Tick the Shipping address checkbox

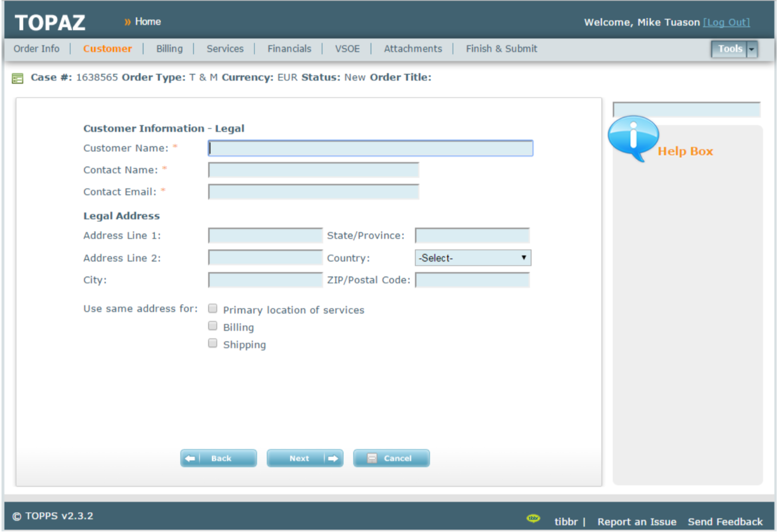(213, 343)
